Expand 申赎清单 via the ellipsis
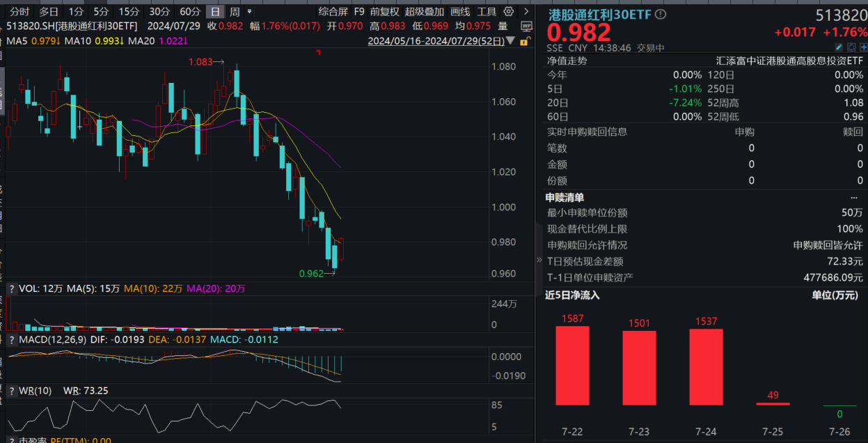Screen dimensions: 868x443 [x=855, y=197]
